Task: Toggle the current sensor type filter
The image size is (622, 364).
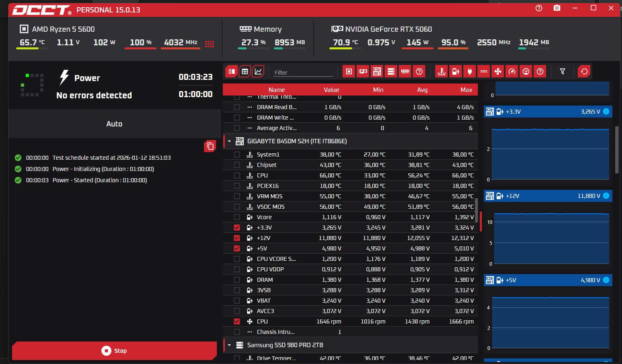Action: (x=484, y=71)
